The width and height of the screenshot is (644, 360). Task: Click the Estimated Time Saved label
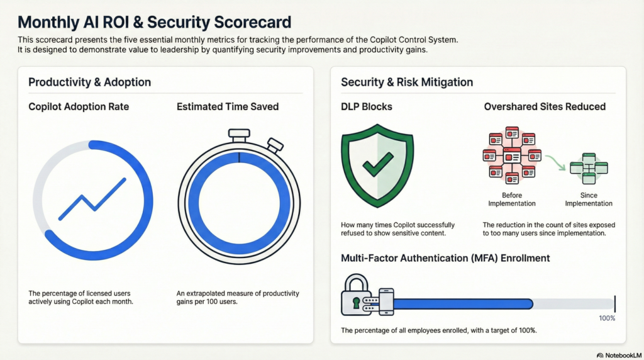pyautogui.click(x=228, y=106)
